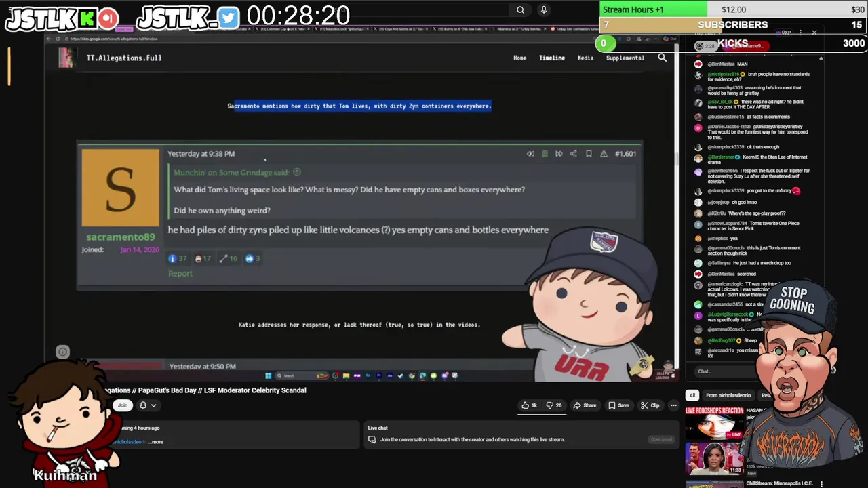Select the All filter chip

[692, 395]
